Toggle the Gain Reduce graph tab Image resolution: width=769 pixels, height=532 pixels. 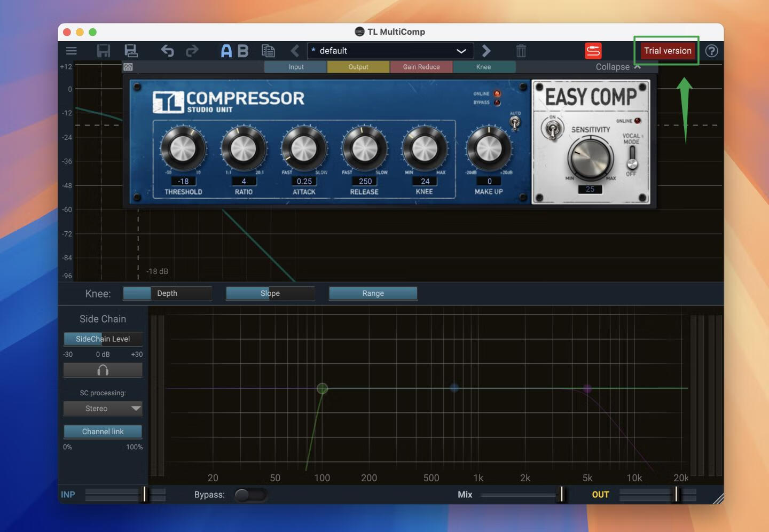[421, 67]
